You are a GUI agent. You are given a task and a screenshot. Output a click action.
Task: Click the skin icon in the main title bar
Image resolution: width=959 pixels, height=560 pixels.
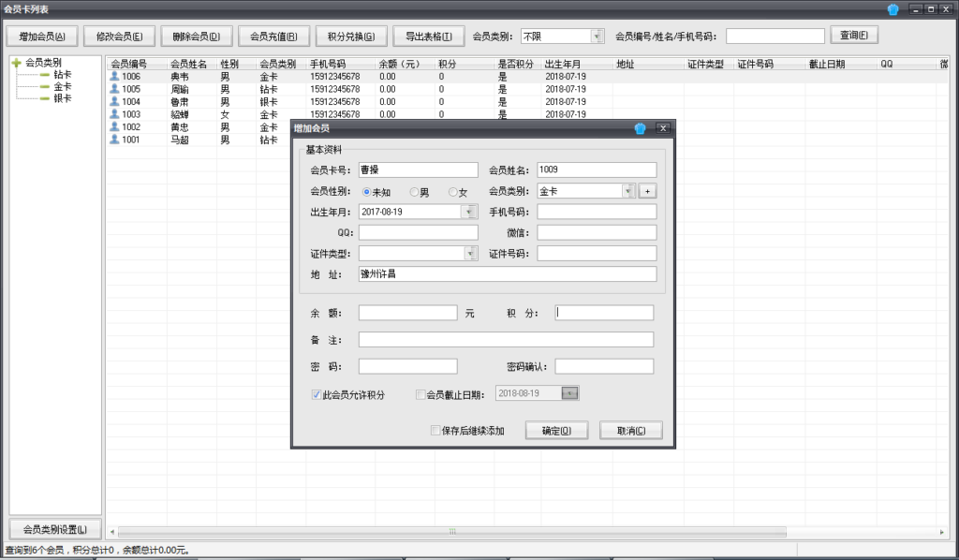pos(893,8)
